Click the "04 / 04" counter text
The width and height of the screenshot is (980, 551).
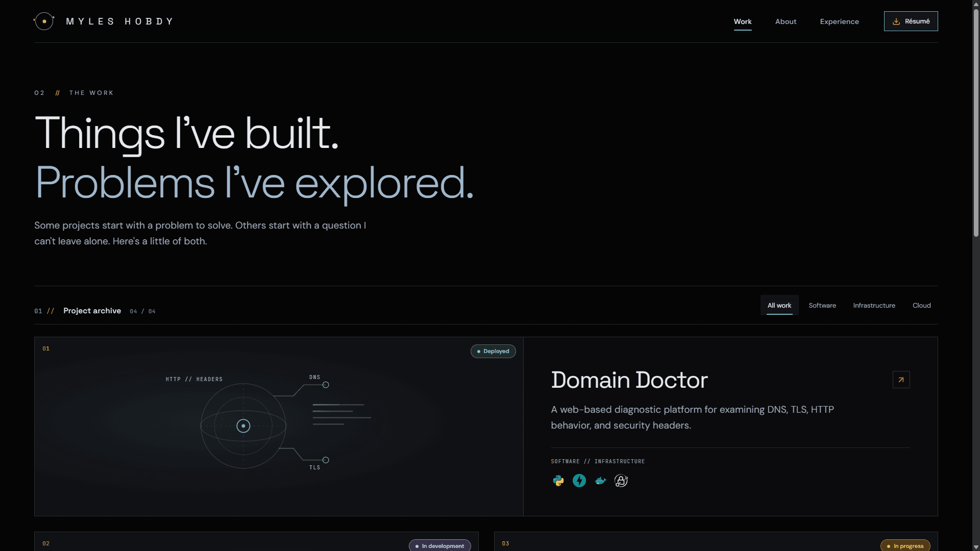142,311
